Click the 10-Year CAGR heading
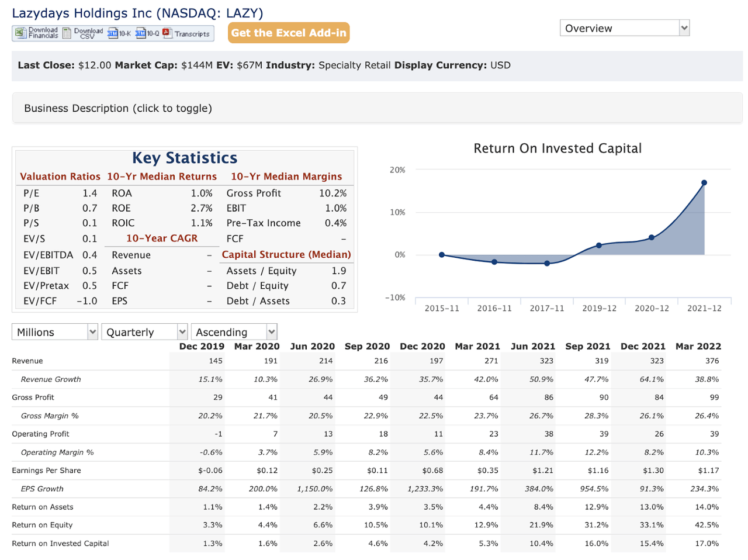 162,238
